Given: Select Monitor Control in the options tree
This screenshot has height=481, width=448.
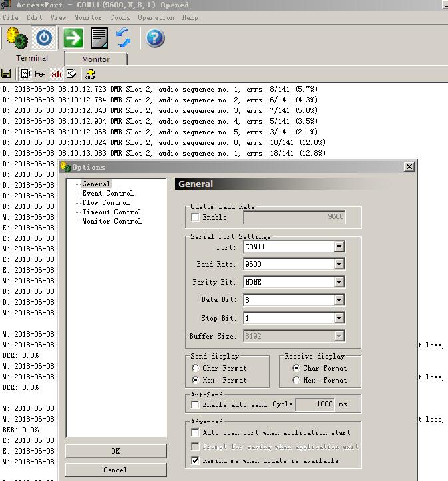Looking at the screenshot, I should pos(112,221).
